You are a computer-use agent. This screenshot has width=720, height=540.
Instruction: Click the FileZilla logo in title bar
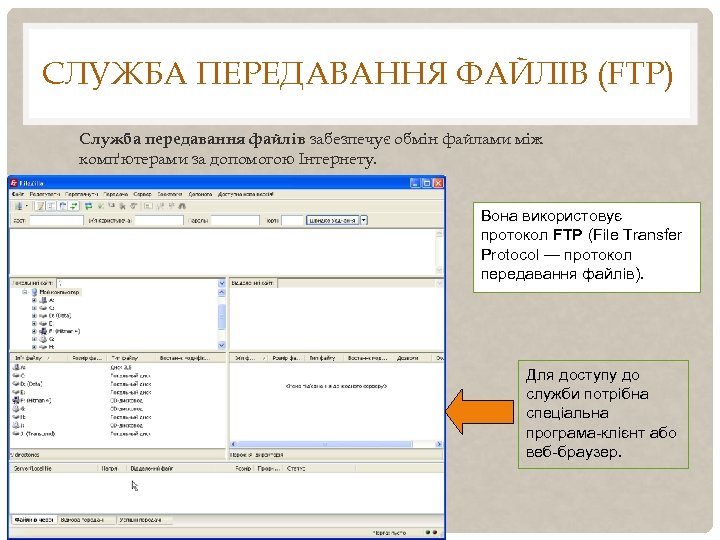(x=13, y=183)
